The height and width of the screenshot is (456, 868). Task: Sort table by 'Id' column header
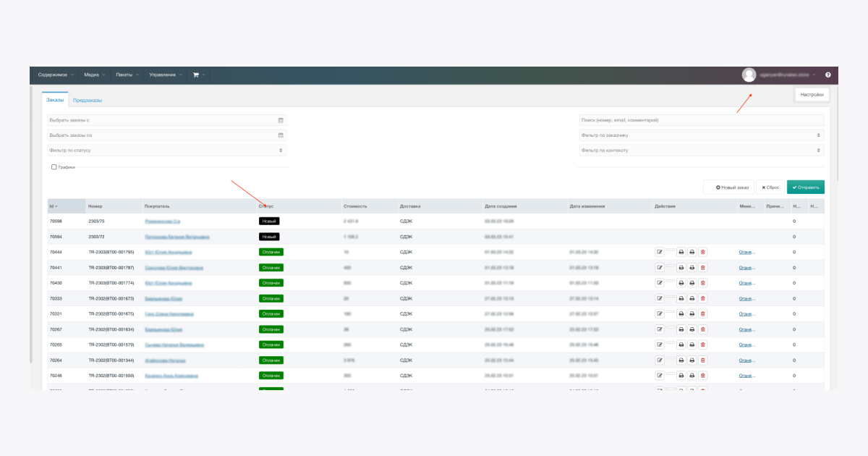[x=53, y=206]
